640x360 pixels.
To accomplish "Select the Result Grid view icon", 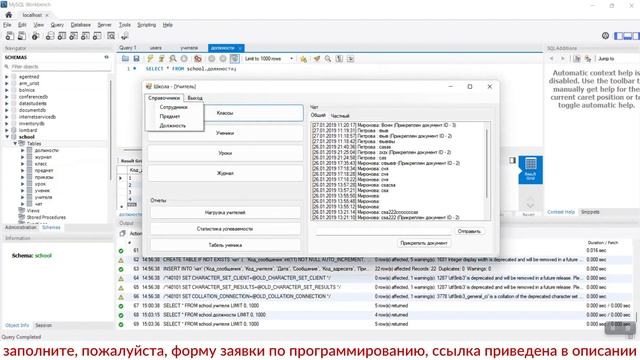I will point(531,169).
